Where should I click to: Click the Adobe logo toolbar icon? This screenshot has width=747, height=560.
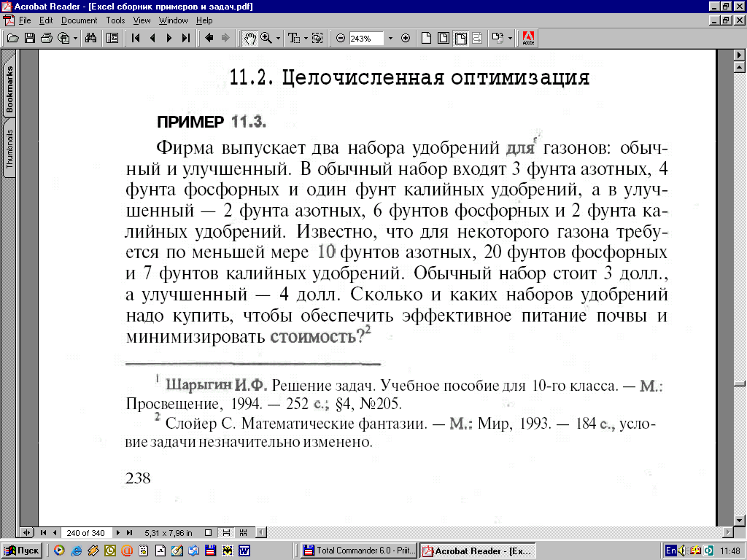coord(528,38)
